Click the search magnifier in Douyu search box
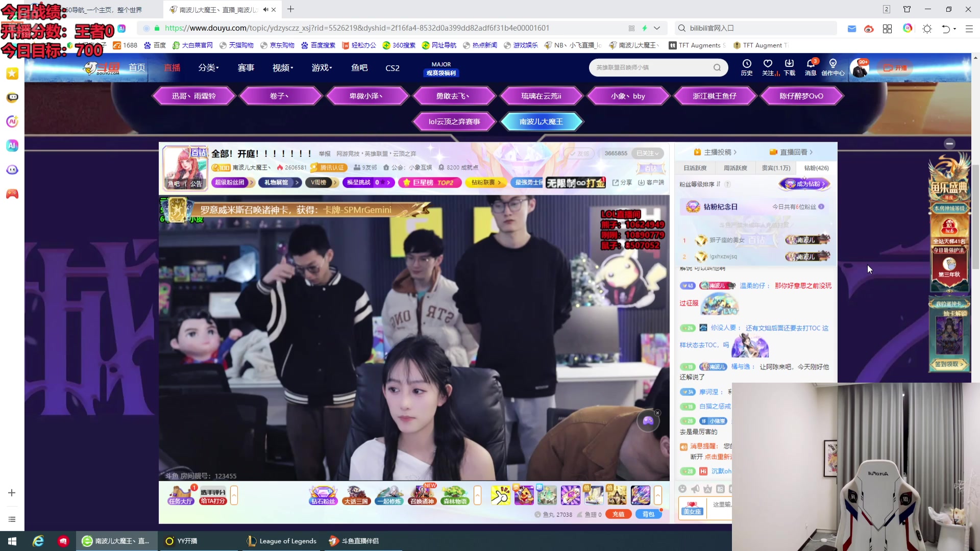The width and height of the screenshot is (980, 551). 717,68
